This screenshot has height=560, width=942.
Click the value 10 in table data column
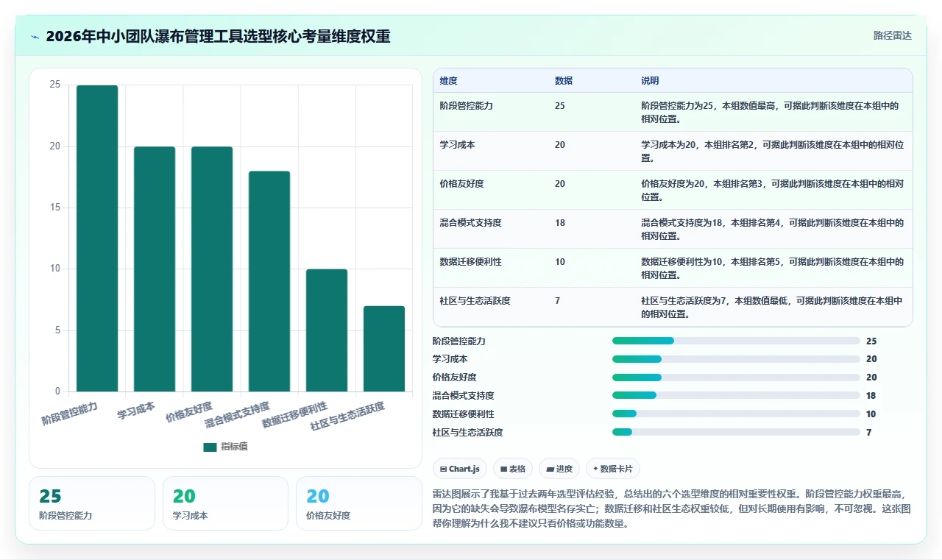point(560,262)
